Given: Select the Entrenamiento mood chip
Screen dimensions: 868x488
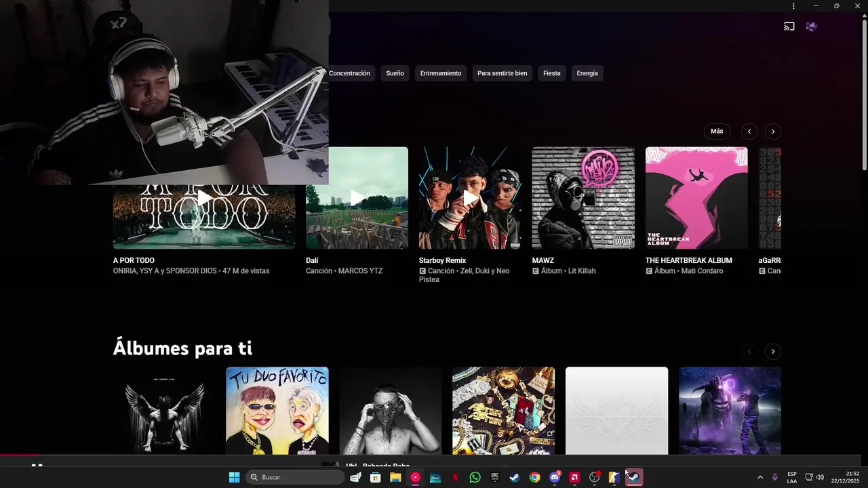Looking at the screenshot, I should point(441,73).
